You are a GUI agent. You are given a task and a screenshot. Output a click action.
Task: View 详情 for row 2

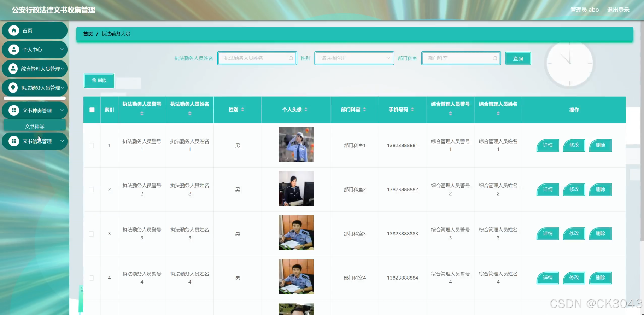pyautogui.click(x=548, y=189)
